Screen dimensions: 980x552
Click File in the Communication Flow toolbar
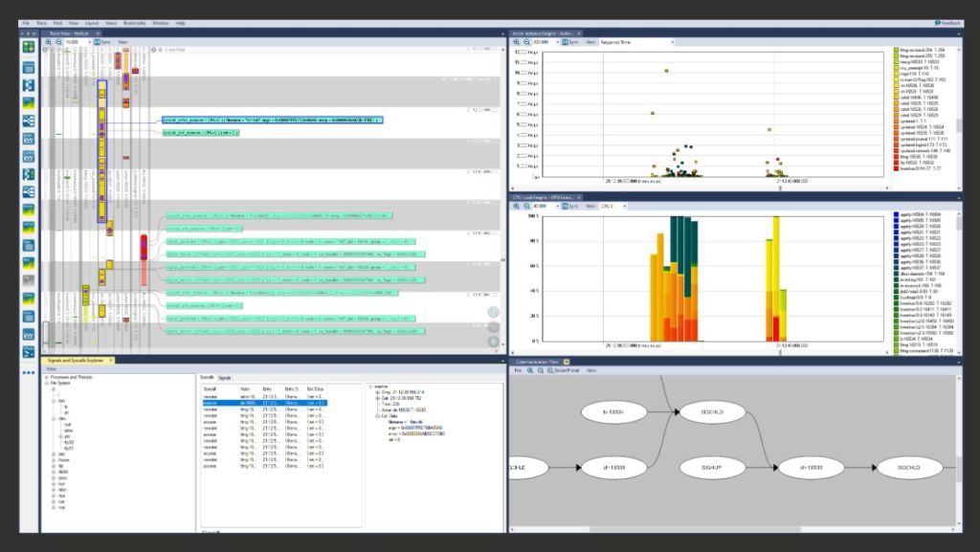click(x=518, y=370)
